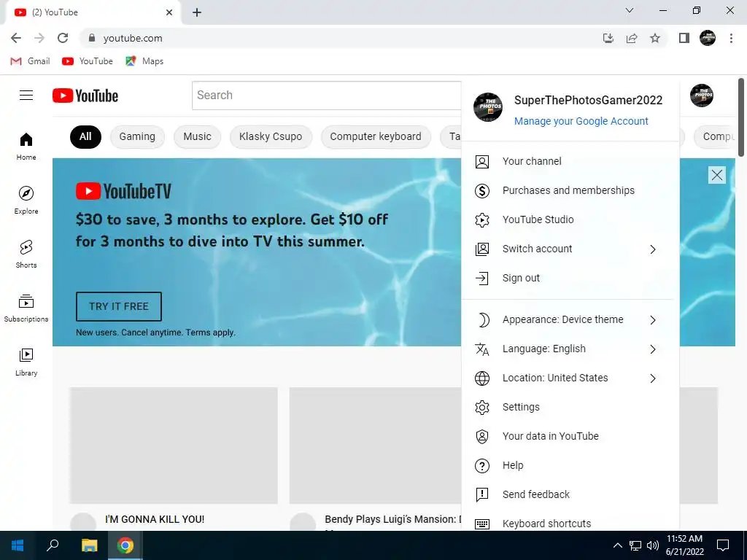Image resolution: width=747 pixels, height=560 pixels.
Task: Open the Maps bookmark
Action: [x=145, y=61]
